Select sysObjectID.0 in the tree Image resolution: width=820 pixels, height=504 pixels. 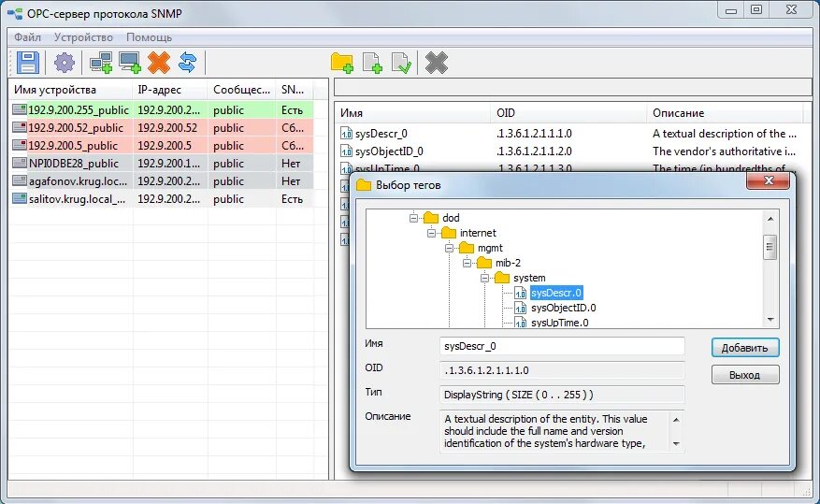point(563,308)
